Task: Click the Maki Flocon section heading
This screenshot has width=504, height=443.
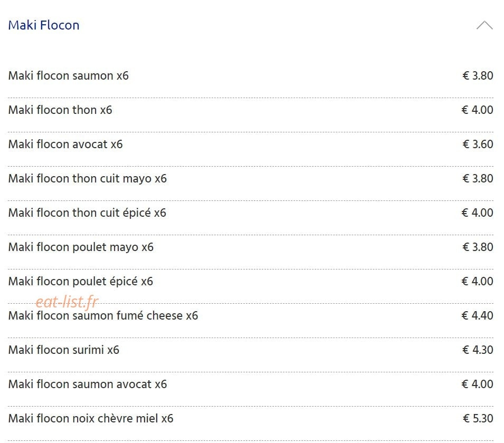Action: click(x=44, y=25)
